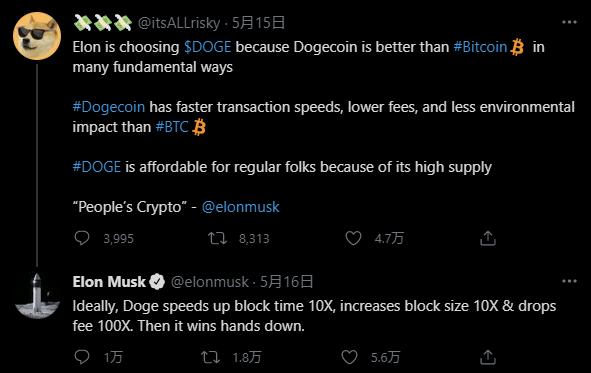Open the #Dogecoin hashtag

point(109,107)
